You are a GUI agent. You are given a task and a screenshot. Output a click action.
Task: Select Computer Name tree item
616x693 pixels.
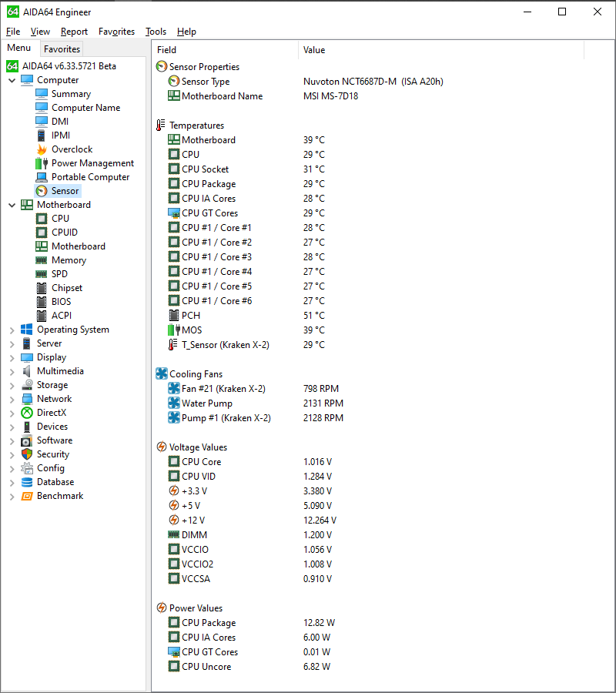[x=85, y=108]
